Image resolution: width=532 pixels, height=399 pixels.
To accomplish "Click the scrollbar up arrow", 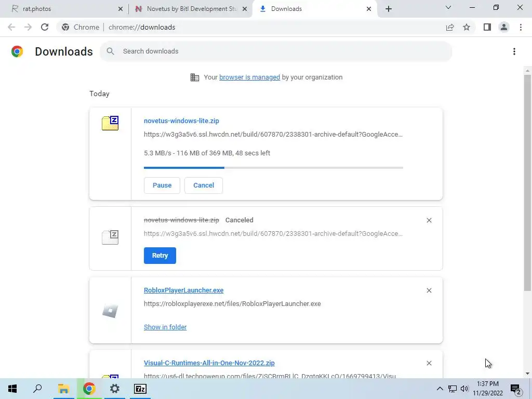I will tap(527, 71).
